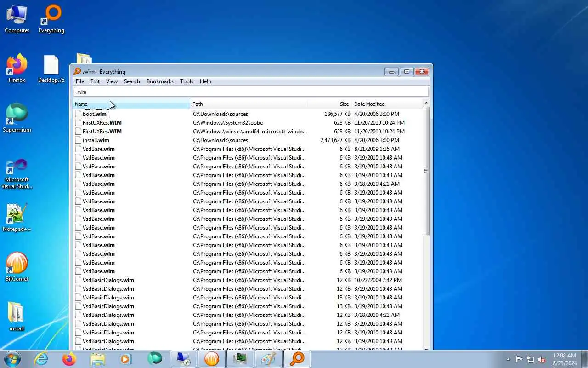Image resolution: width=588 pixels, height=368 pixels.
Task: Open the taskbar clock showing 12:08 AM
Action: (x=565, y=359)
